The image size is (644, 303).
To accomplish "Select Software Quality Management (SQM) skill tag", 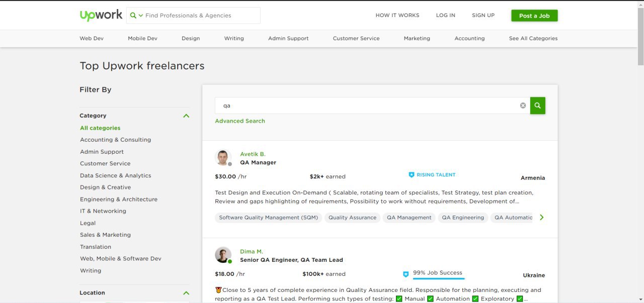I will tap(269, 218).
